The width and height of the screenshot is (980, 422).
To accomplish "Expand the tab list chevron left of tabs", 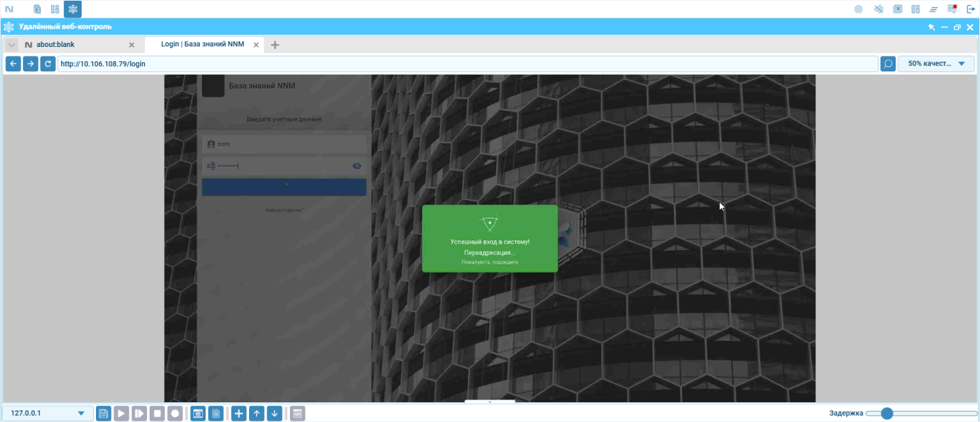I will click(x=12, y=45).
